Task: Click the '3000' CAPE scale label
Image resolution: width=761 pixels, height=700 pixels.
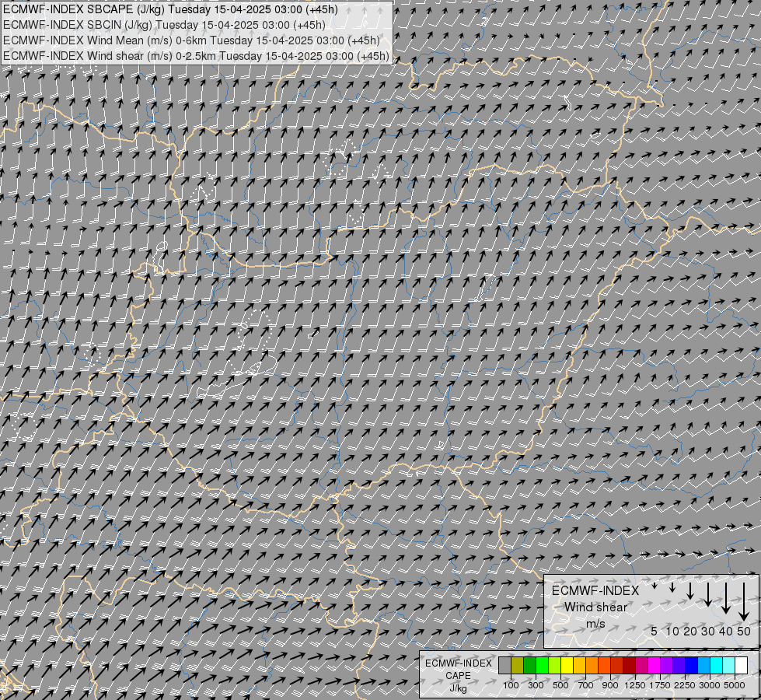Action: point(710,685)
